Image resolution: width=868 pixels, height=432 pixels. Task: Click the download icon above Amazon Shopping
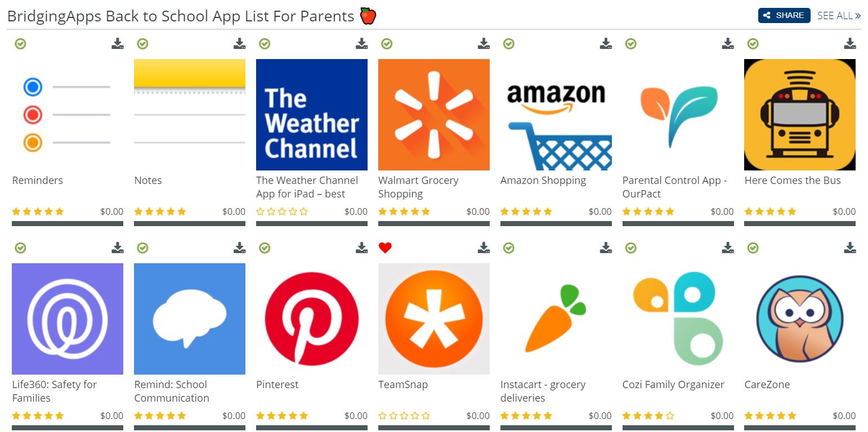[606, 44]
